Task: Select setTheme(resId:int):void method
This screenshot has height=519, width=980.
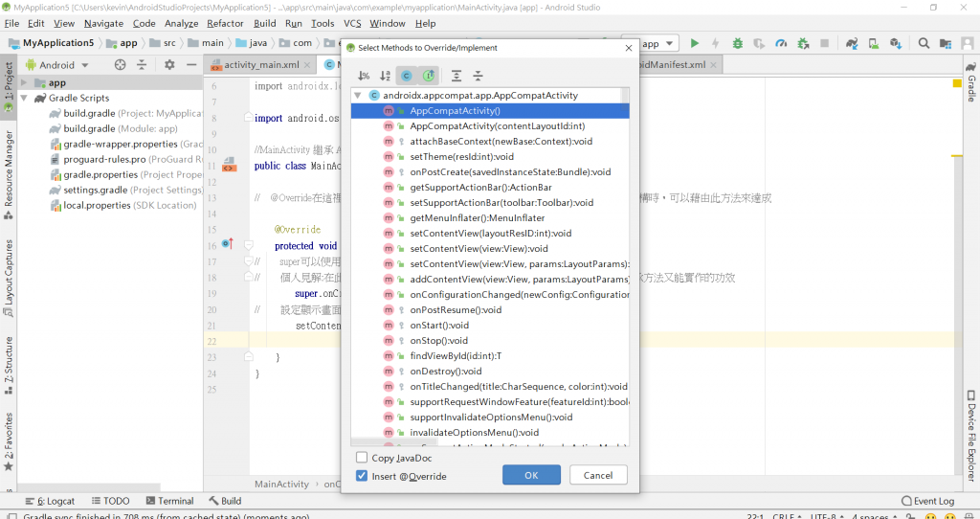Action: coord(490,157)
